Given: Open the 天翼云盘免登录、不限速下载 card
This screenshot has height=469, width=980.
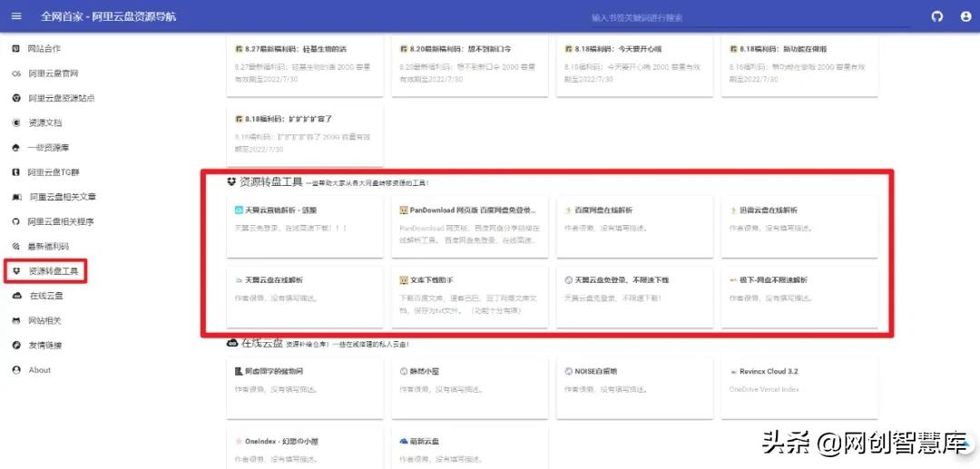Looking at the screenshot, I should [x=634, y=297].
